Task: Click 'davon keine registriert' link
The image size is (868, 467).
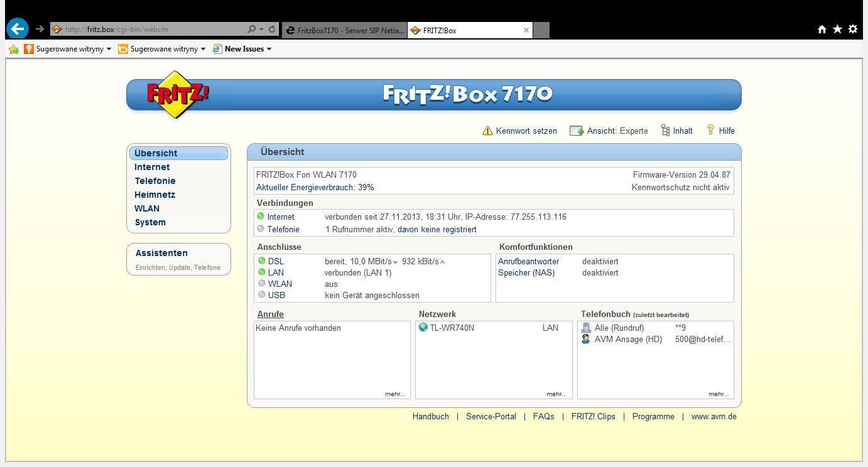Action: 437,229
